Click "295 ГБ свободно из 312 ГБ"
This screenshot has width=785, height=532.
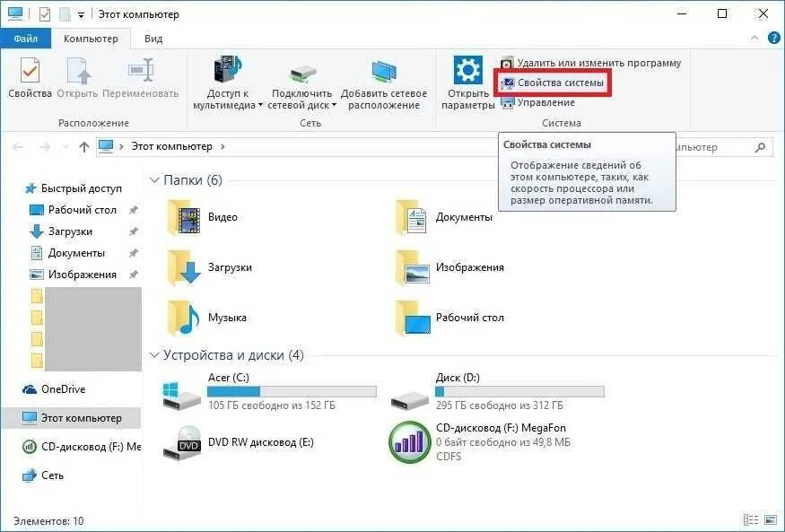(x=499, y=406)
